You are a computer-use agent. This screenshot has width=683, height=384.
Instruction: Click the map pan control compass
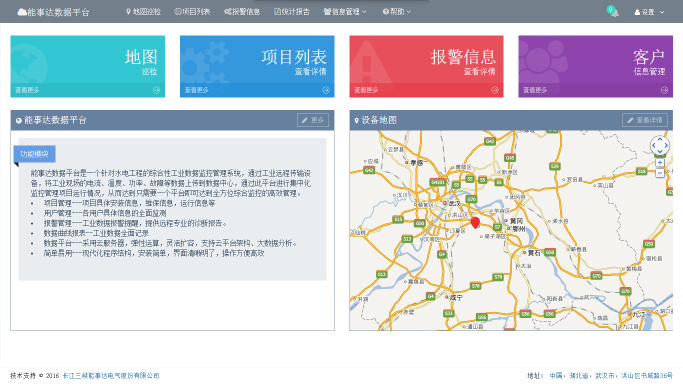[x=659, y=145]
